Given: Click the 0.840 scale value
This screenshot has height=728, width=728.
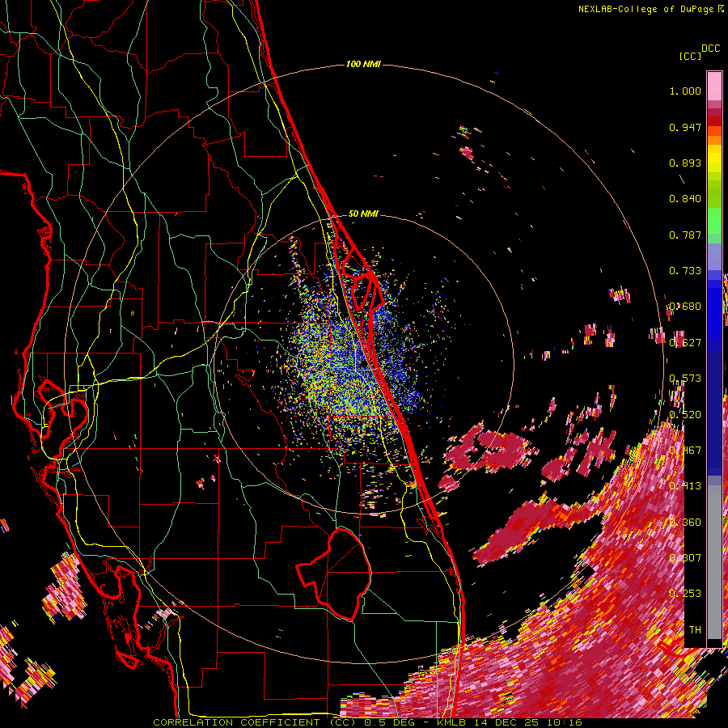Looking at the screenshot, I should click(x=685, y=199).
